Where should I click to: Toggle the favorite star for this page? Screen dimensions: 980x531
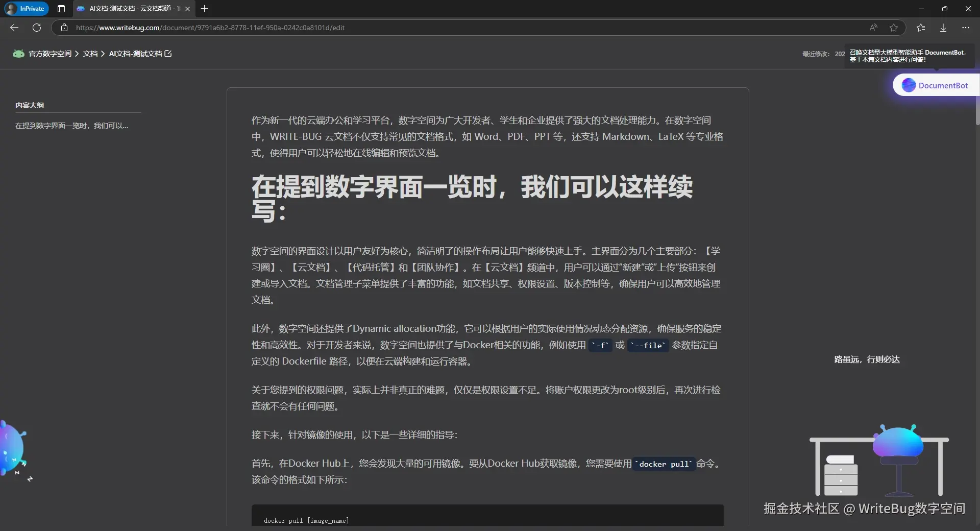[x=894, y=28]
